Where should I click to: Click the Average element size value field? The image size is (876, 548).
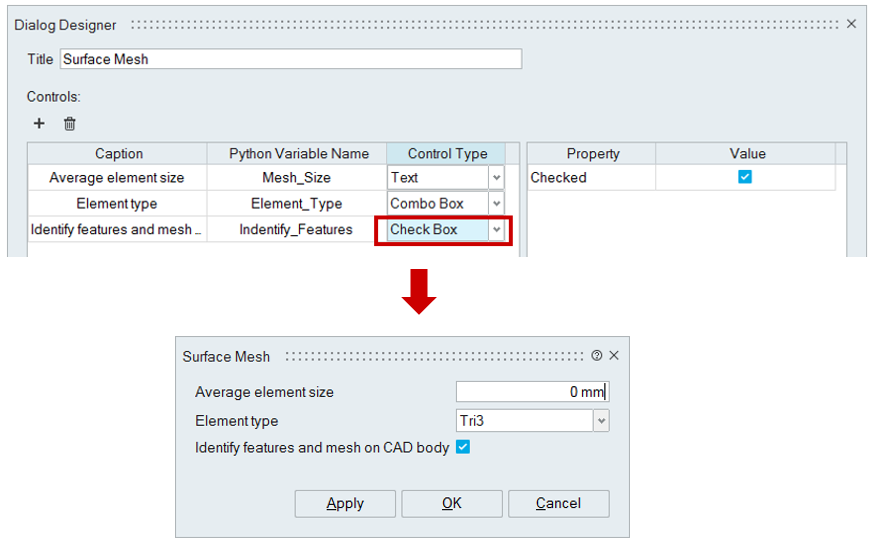tap(531, 392)
